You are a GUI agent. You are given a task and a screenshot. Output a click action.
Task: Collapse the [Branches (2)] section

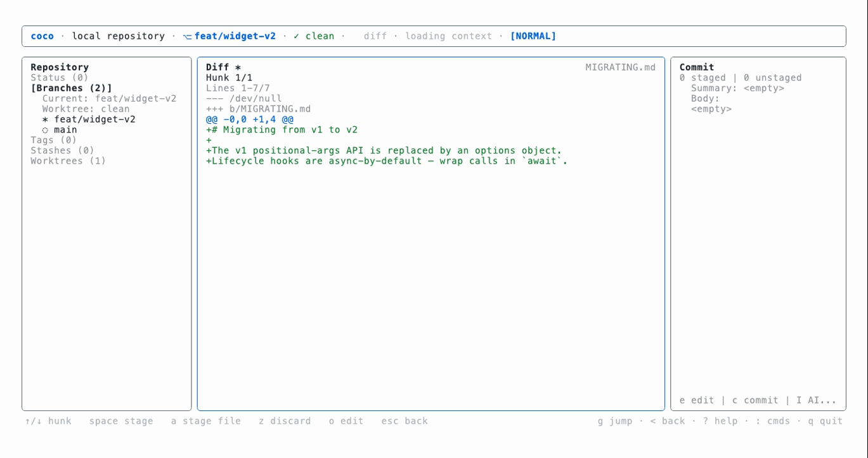click(72, 88)
